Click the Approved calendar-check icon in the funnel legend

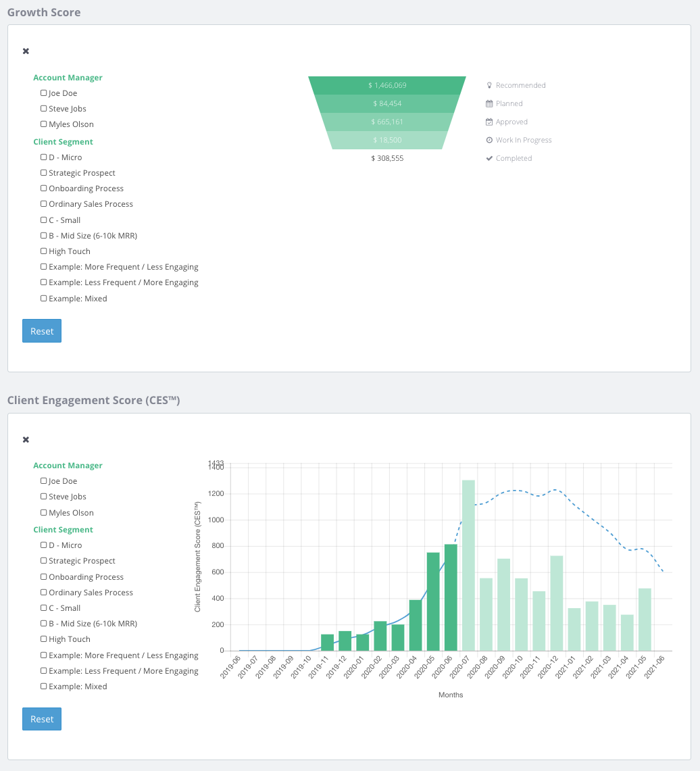[x=489, y=122]
